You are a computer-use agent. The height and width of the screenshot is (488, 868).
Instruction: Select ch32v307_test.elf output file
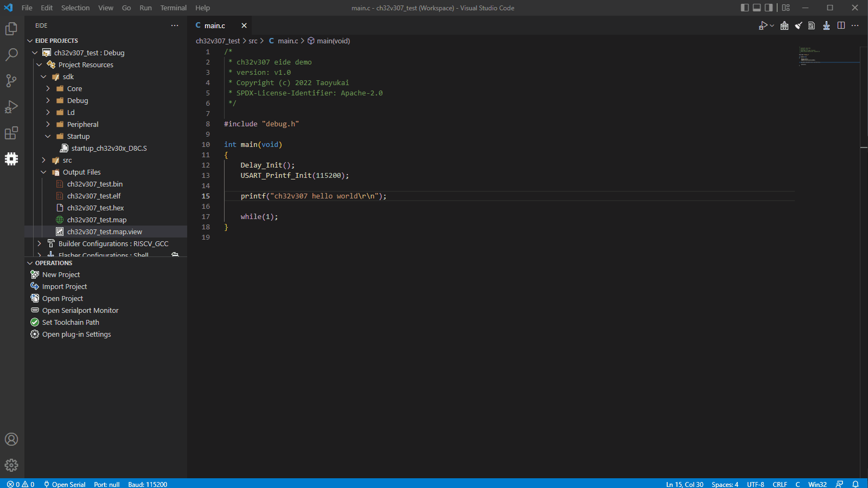click(106, 196)
